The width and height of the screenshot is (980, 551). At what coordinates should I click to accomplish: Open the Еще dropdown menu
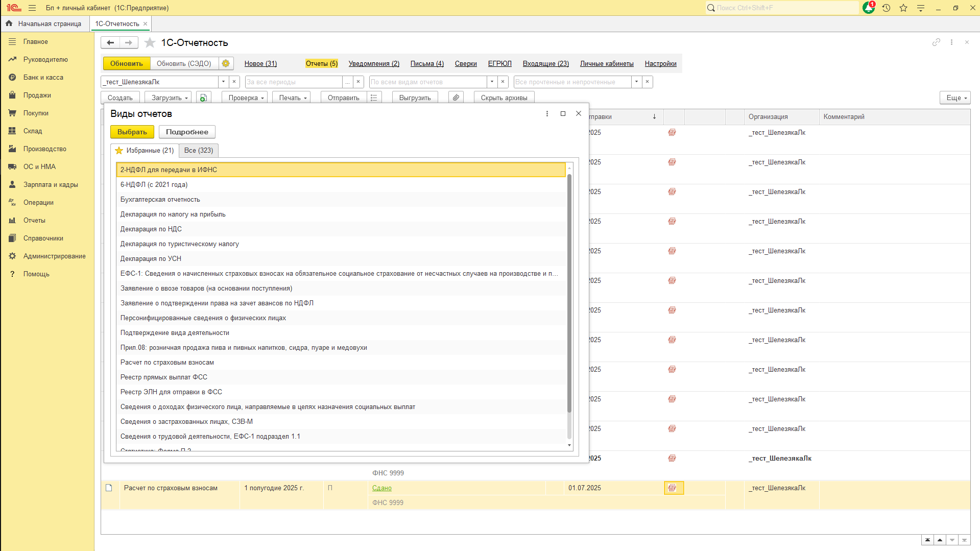tap(955, 98)
